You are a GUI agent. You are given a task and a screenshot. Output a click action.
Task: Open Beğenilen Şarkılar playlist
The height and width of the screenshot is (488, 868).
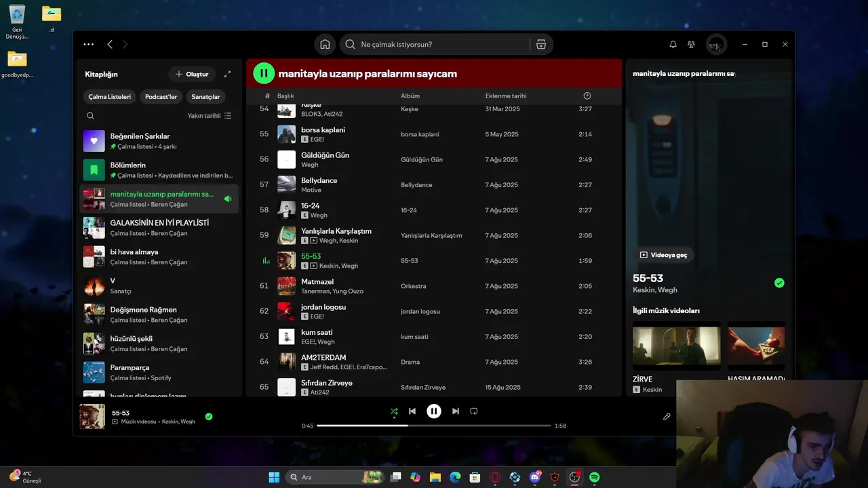159,141
